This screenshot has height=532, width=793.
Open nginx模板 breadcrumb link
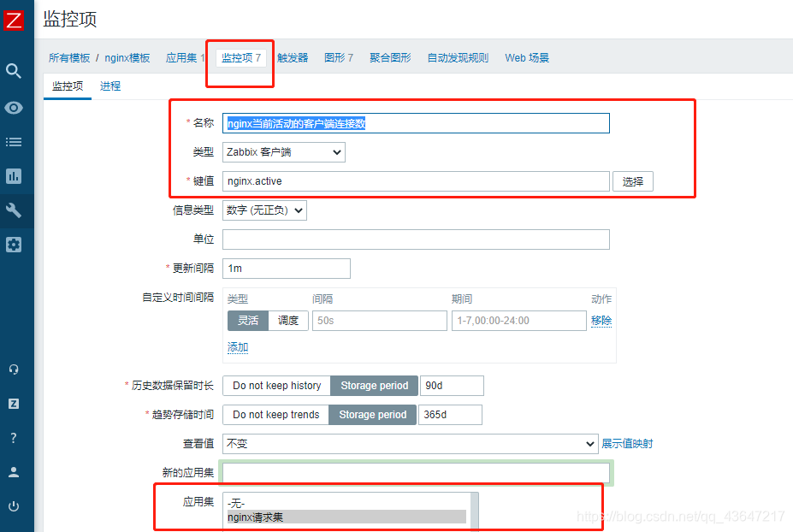pyautogui.click(x=127, y=57)
